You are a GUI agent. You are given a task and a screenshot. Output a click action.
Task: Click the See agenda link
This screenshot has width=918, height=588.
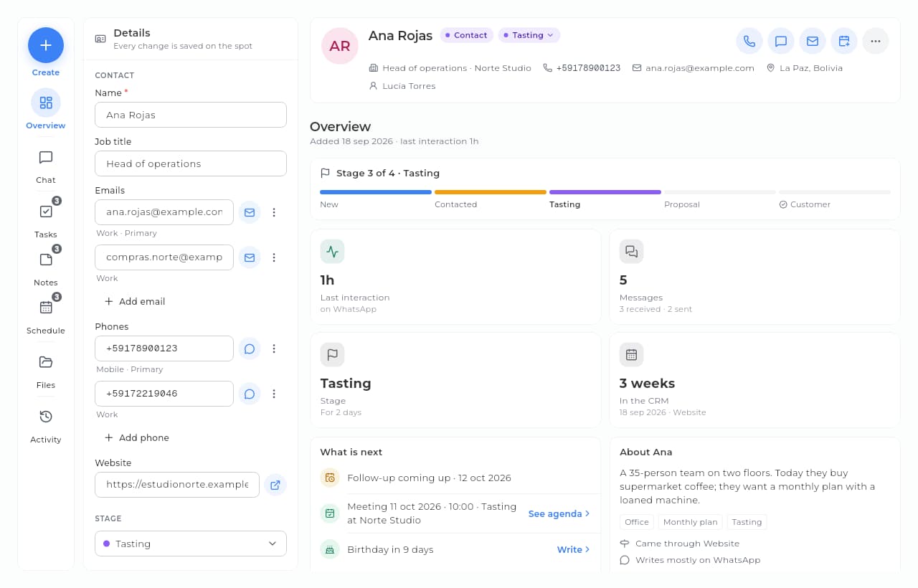[x=559, y=513]
